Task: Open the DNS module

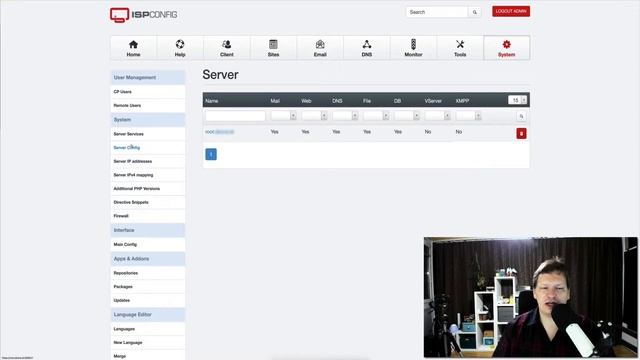Action: pyautogui.click(x=367, y=48)
